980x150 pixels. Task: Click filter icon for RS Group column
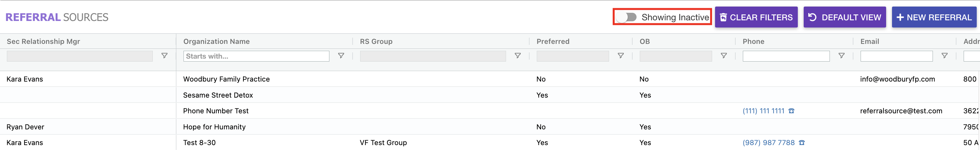(x=517, y=56)
